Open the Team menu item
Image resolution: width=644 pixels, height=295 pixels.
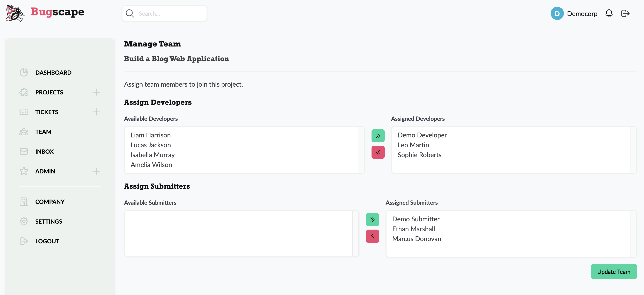pos(43,132)
